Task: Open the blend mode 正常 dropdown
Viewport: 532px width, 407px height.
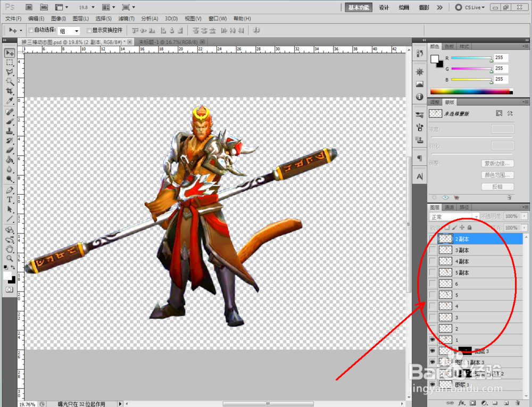Action: (x=454, y=217)
